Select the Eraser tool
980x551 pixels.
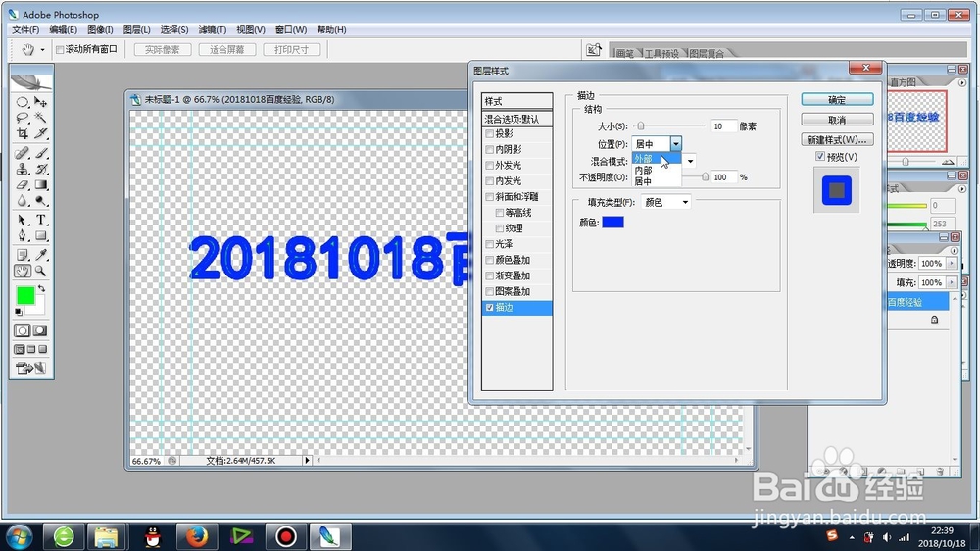point(22,184)
